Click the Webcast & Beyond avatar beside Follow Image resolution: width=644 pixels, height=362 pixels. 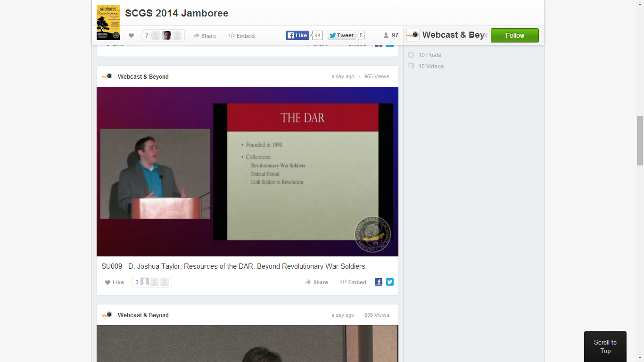pos(413,35)
